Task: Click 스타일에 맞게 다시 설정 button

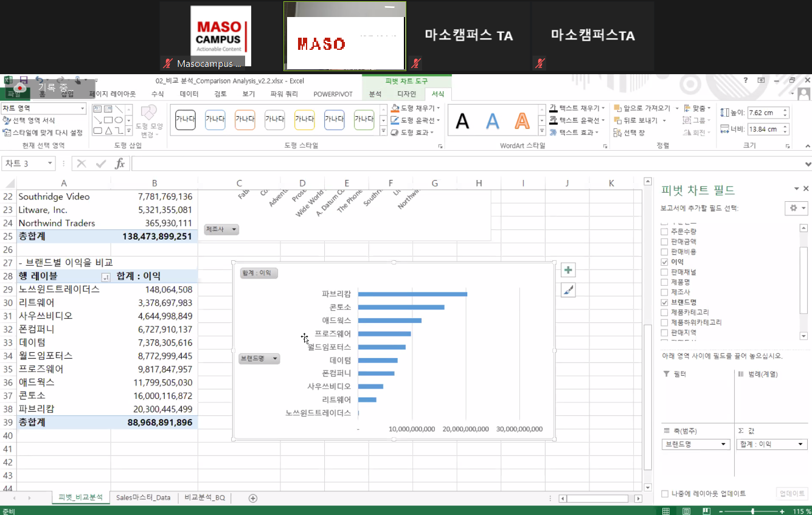Action: 43,133
